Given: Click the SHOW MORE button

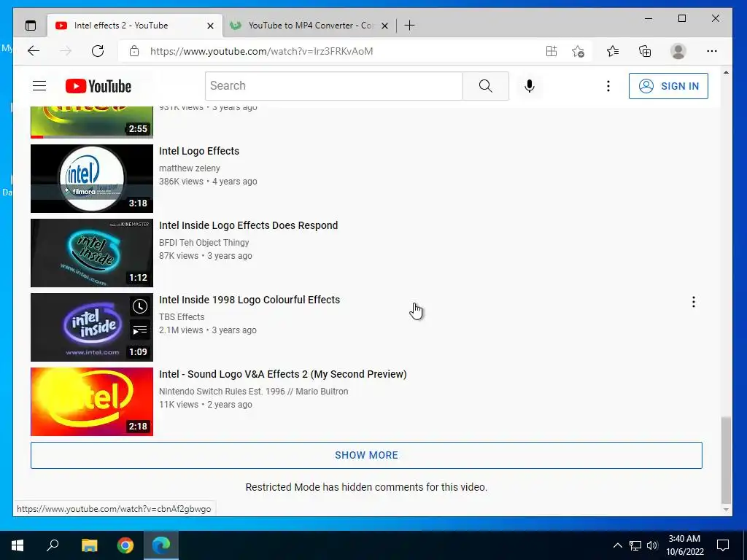Looking at the screenshot, I should point(366,455).
